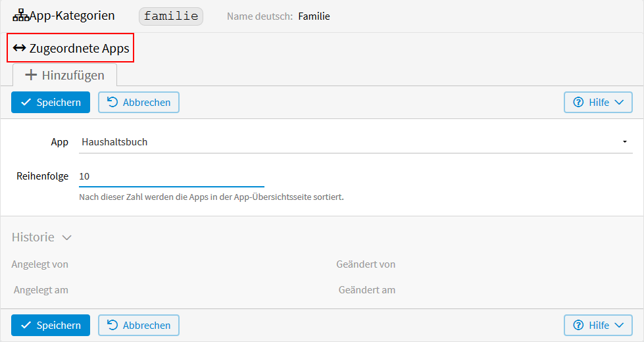Click the Angelegt am label
This screenshot has height=342, width=644.
pyautogui.click(x=41, y=290)
